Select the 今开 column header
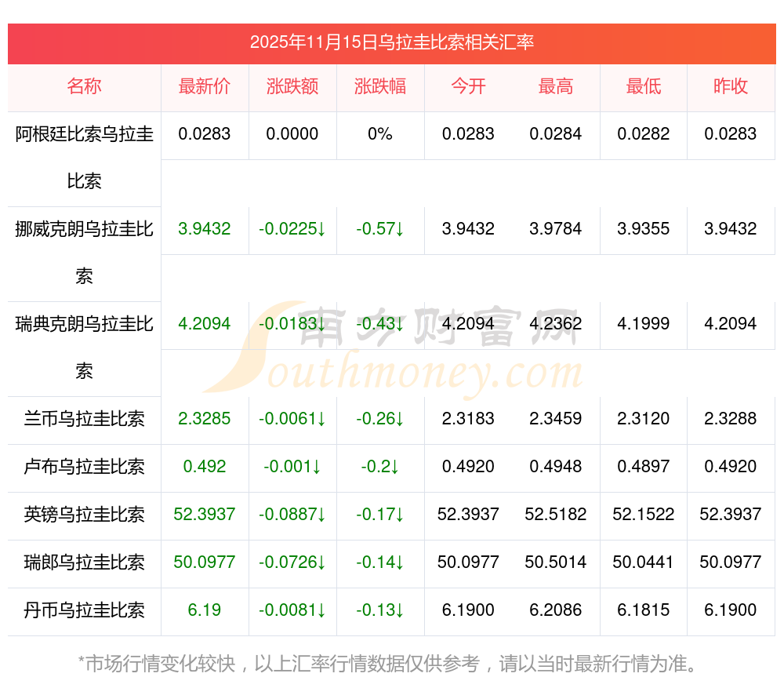Viewport: 784px width, 688px height. pos(468,87)
